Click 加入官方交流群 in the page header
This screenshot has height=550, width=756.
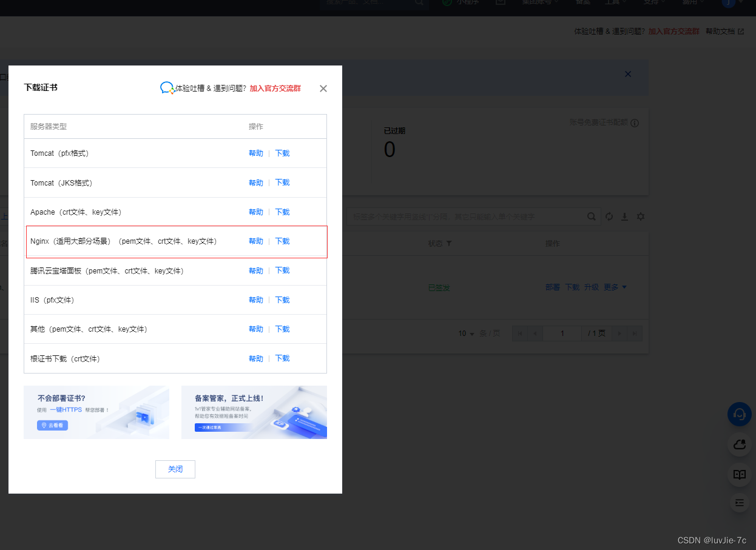click(674, 32)
